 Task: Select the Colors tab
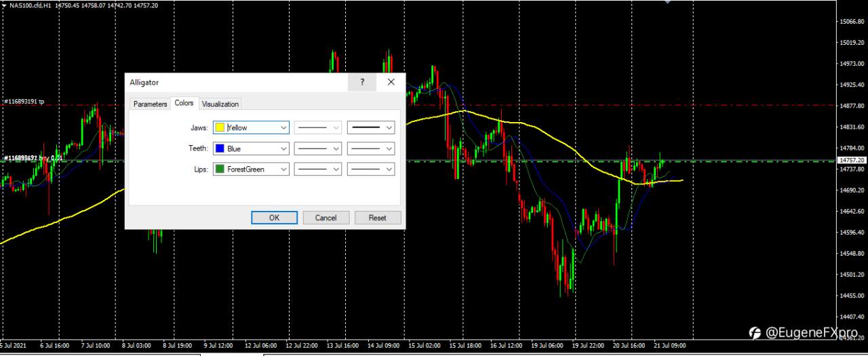point(184,103)
